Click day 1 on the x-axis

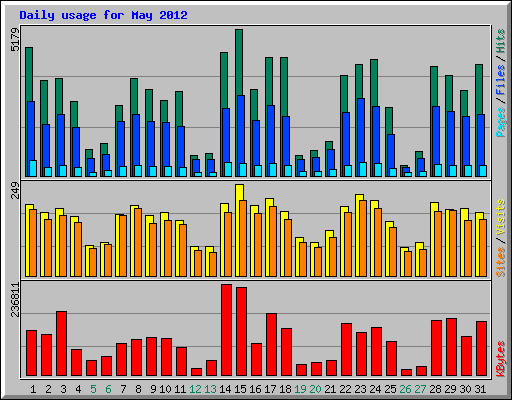click(x=33, y=389)
